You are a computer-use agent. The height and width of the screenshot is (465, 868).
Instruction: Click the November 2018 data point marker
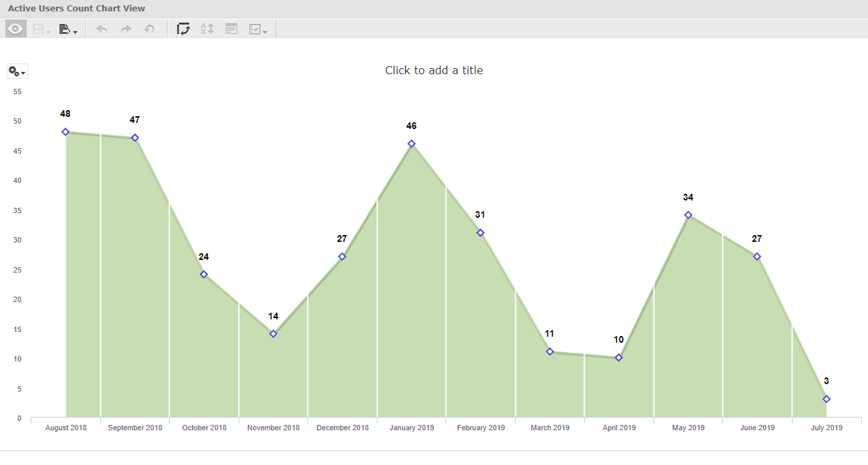coord(273,333)
